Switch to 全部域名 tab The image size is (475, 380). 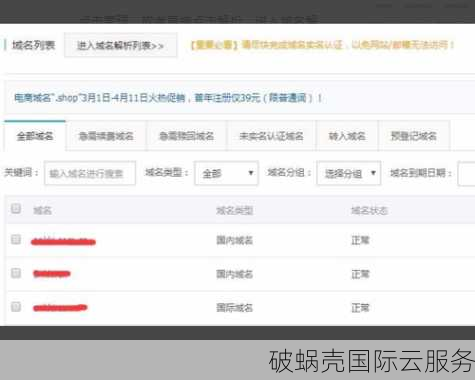coord(35,136)
